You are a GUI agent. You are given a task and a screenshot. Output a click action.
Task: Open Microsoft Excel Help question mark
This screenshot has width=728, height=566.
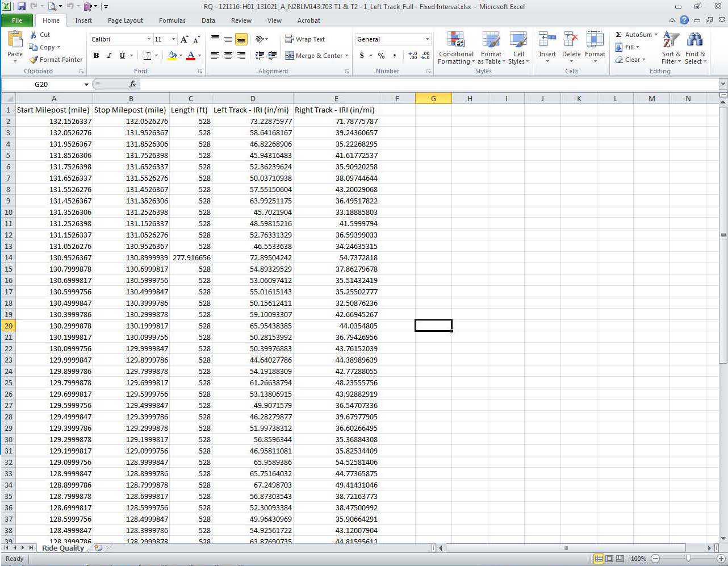click(684, 20)
